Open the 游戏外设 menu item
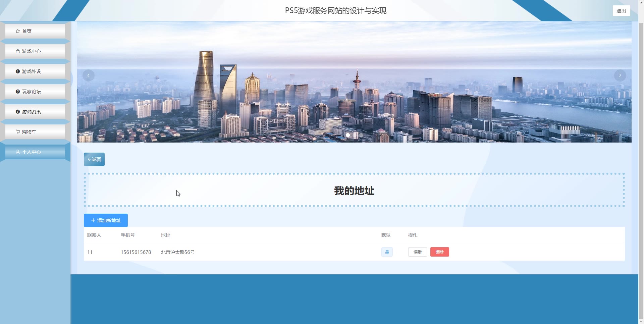The width and height of the screenshot is (644, 324). [35, 71]
